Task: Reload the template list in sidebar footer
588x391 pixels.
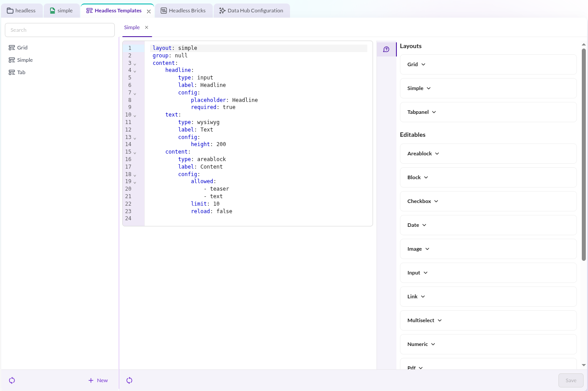Action: click(12, 380)
